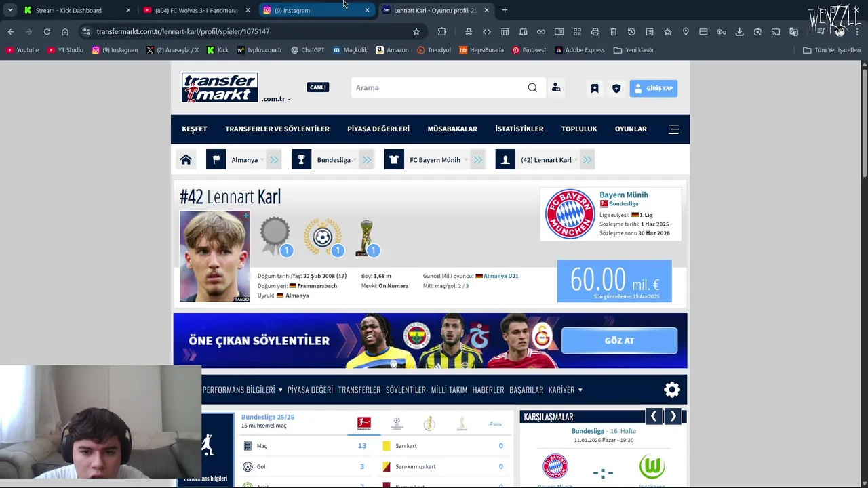
Task: Open the KEŞFET menu
Action: tap(195, 129)
